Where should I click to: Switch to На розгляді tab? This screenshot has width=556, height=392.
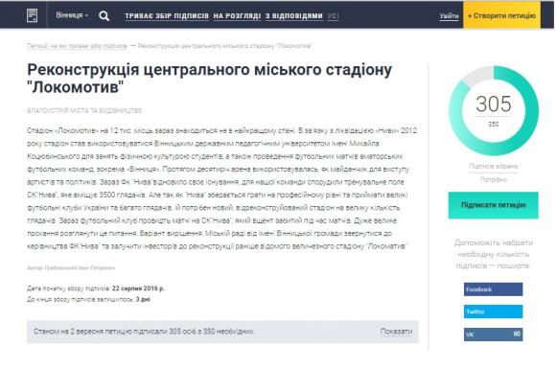point(237,16)
